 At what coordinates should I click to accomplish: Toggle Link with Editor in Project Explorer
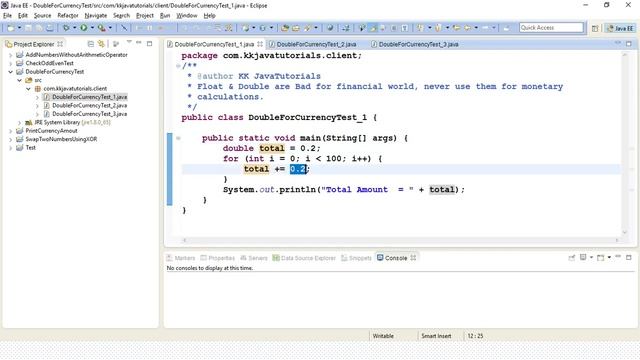pyautogui.click(x=101, y=44)
